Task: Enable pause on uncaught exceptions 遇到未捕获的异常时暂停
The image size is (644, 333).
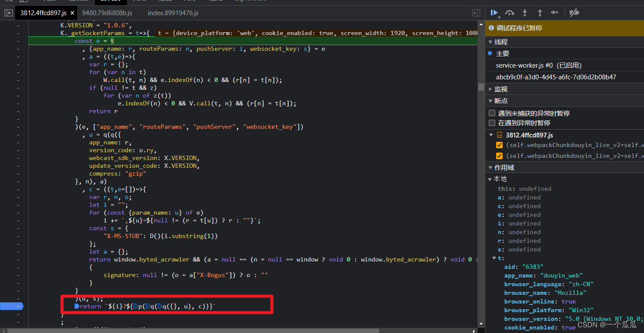Action: 492,113
